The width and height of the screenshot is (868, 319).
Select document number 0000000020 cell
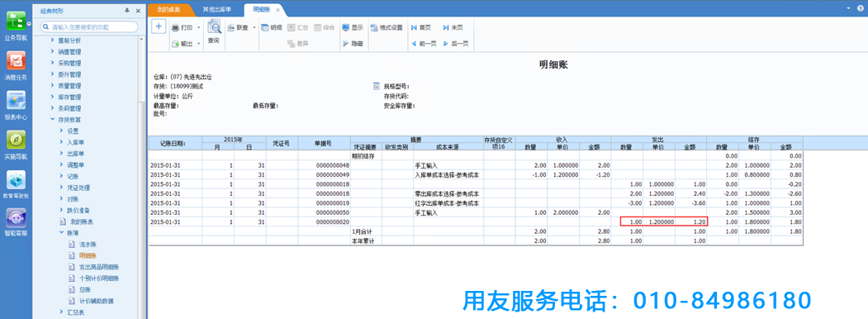(324, 221)
